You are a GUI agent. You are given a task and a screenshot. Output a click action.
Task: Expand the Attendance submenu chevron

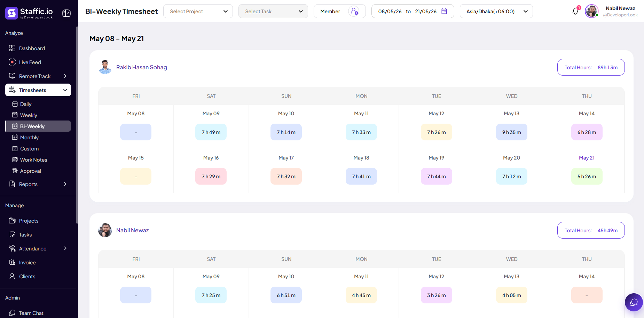click(x=65, y=248)
